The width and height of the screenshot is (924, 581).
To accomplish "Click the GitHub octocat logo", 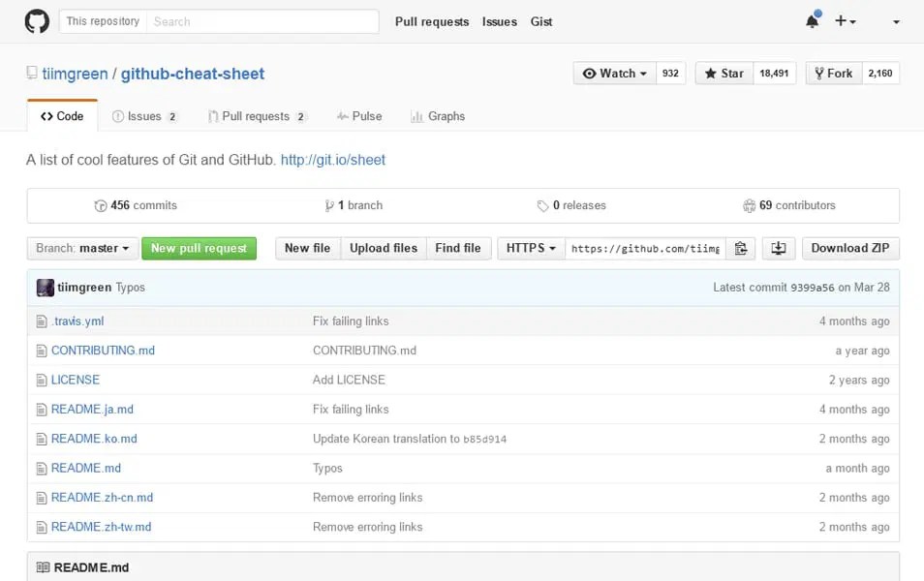I will point(37,21).
